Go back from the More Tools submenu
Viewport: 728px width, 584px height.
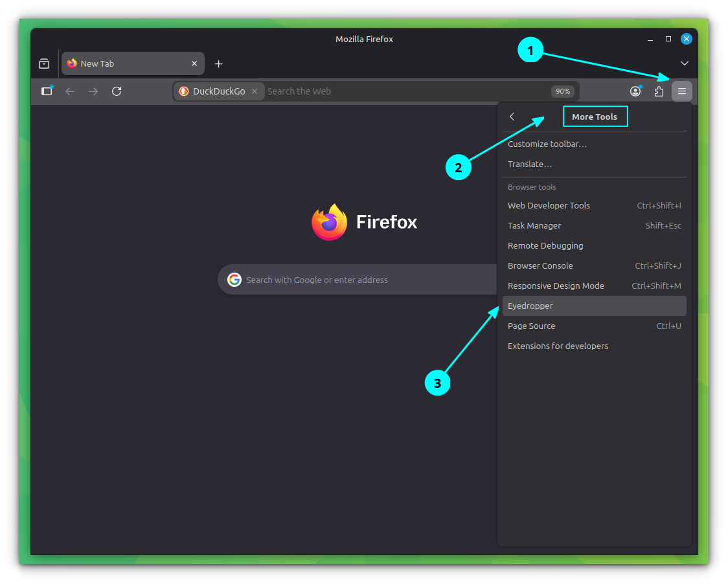[512, 117]
